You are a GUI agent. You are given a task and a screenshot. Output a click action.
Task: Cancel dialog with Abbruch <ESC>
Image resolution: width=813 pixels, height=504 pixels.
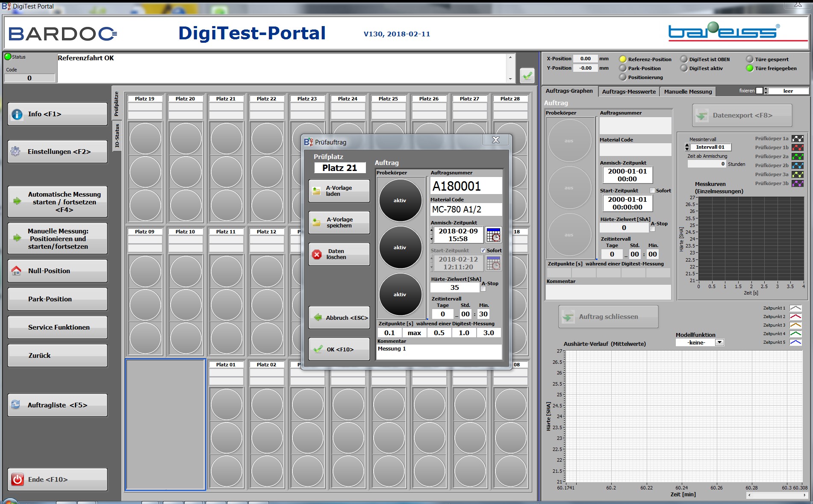[x=339, y=318]
